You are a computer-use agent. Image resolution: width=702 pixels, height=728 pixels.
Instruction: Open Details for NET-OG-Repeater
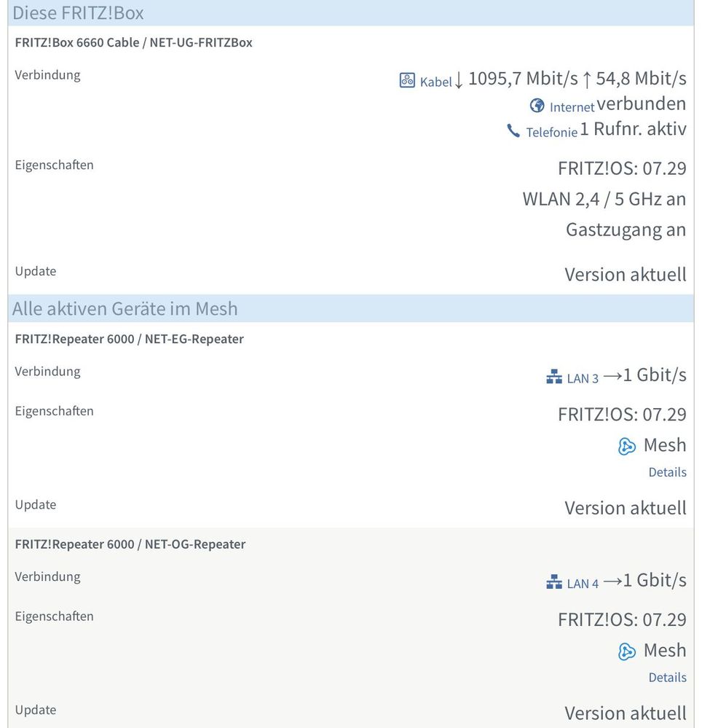point(667,678)
